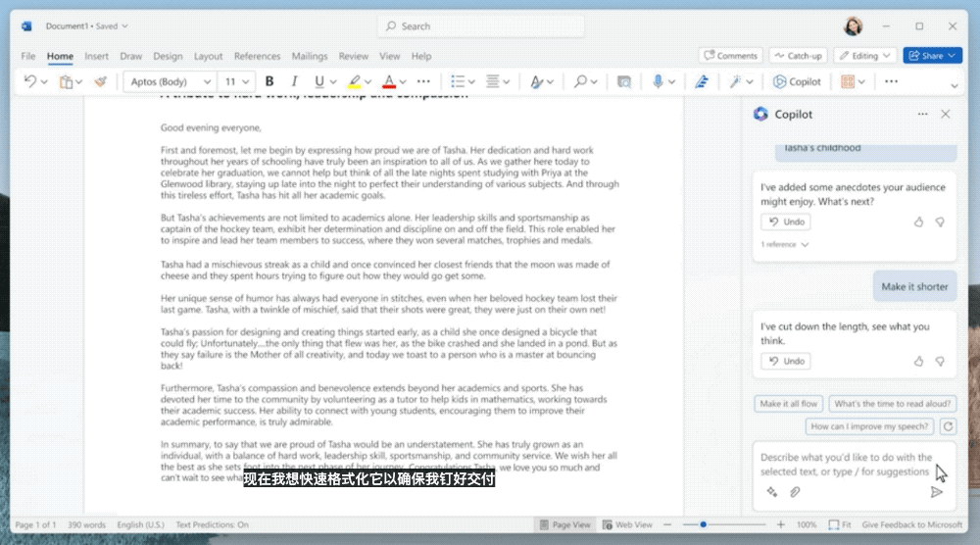Screen dimensions: 980x545
Task: Click into the Copilot prompt text box
Action: 843,464
